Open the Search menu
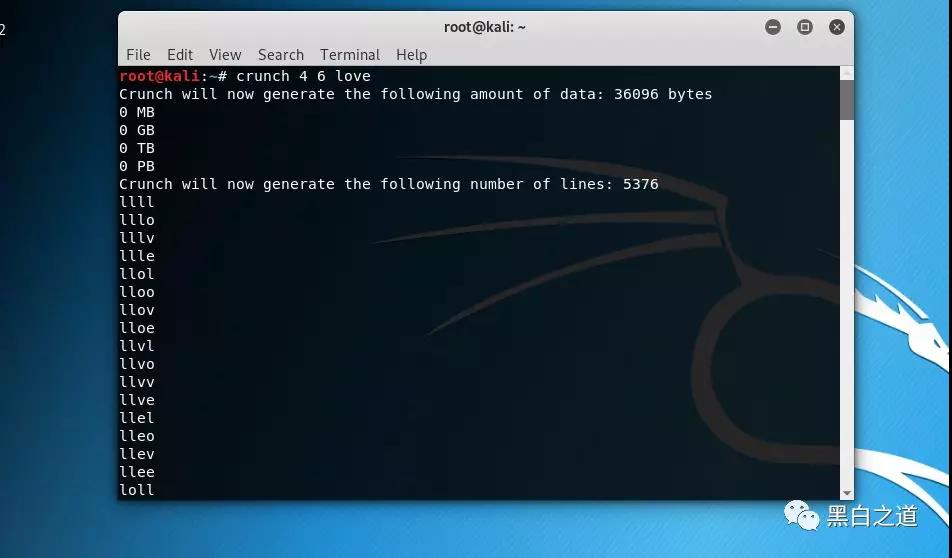Viewport: 952px width, 558px height. pos(280,55)
